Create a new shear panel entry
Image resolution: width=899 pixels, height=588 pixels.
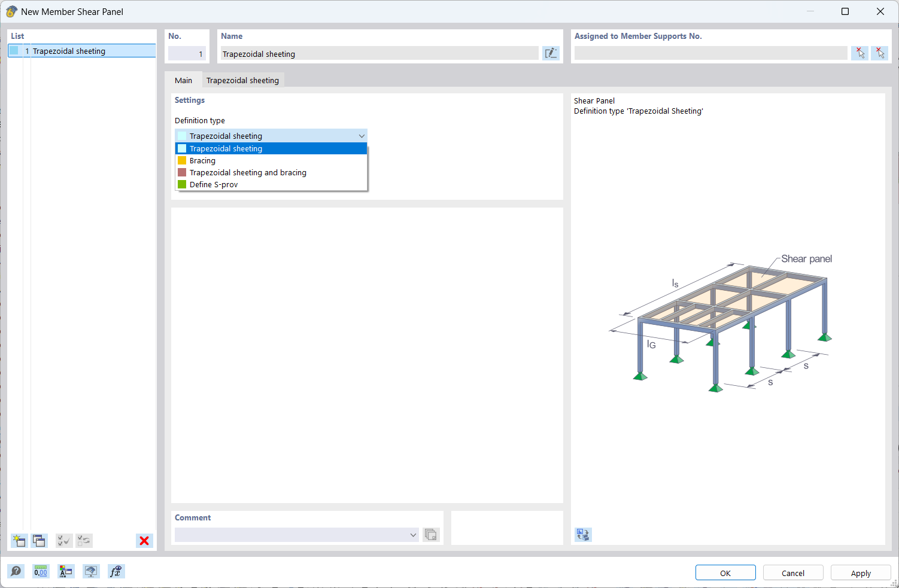point(19,540)
